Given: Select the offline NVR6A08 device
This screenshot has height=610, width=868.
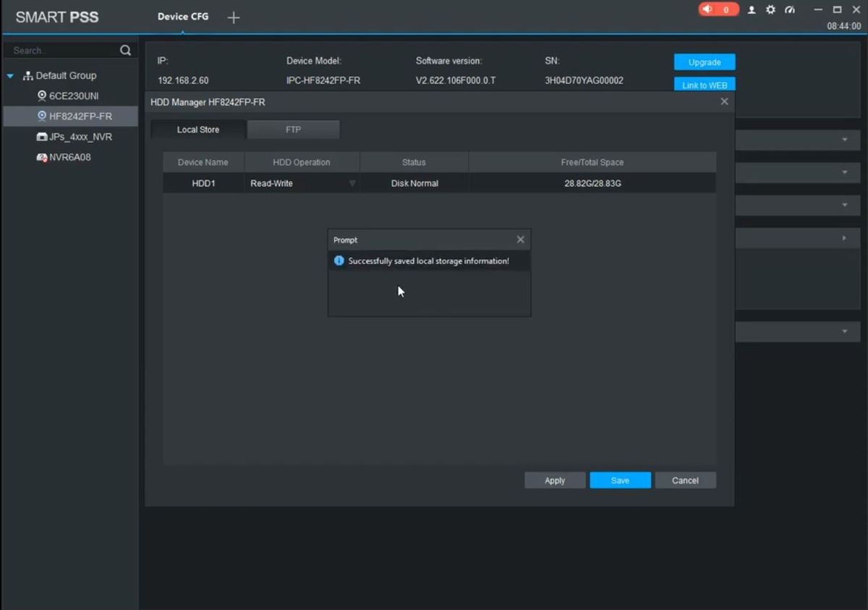Looking at the screenshot, I should pos(69,157).
